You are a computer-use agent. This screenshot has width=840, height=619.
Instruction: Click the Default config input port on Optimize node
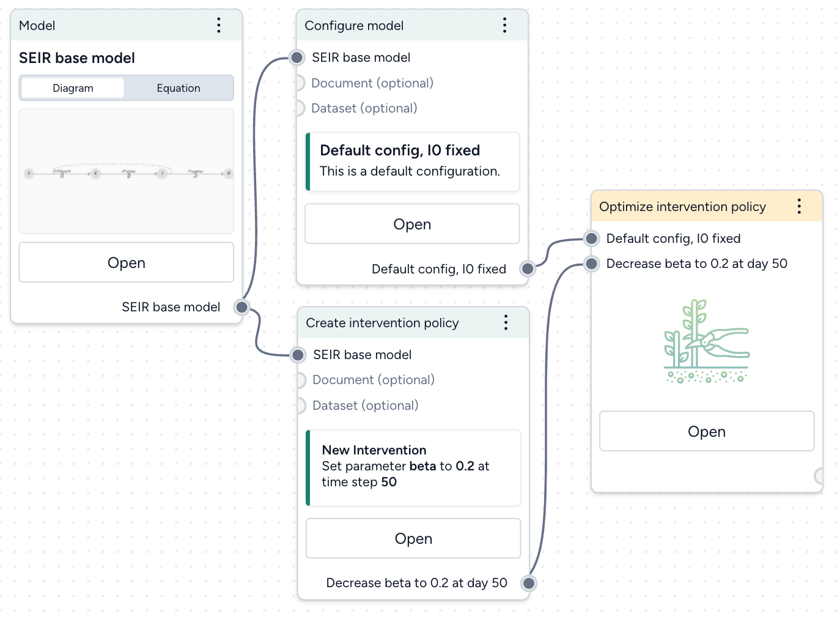point(591,239)
